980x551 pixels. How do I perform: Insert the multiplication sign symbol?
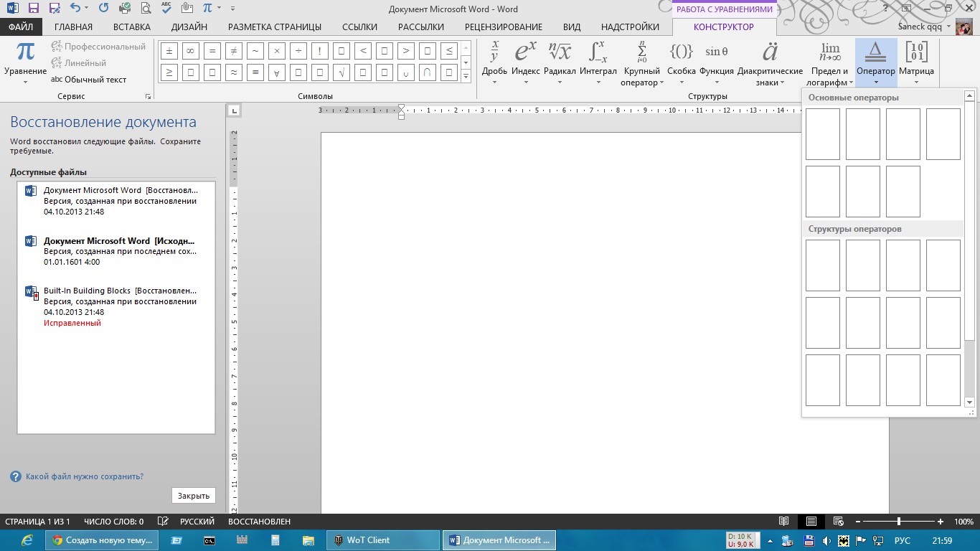click(276, 51)
